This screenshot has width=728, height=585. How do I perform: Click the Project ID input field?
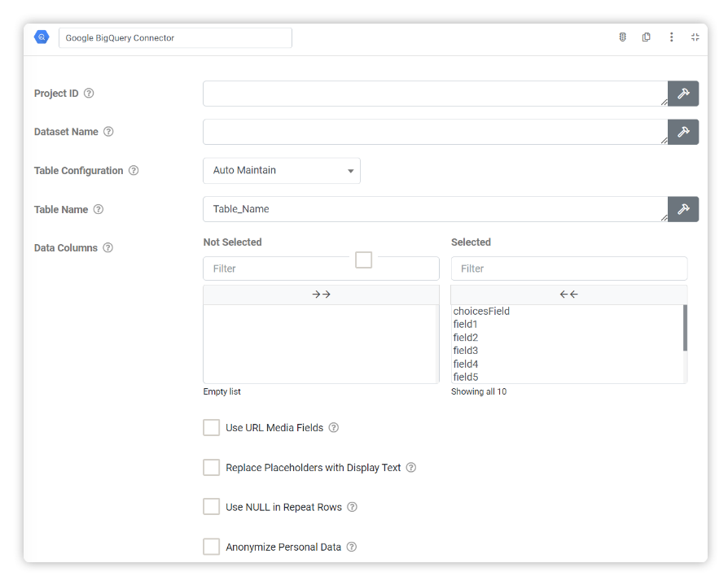436,94
